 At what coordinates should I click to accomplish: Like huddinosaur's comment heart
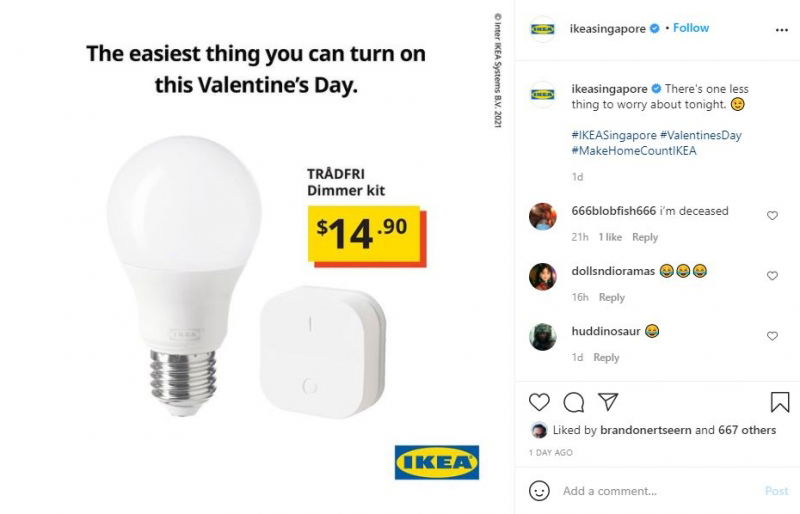pyautogui.click(x=772, y=336)
